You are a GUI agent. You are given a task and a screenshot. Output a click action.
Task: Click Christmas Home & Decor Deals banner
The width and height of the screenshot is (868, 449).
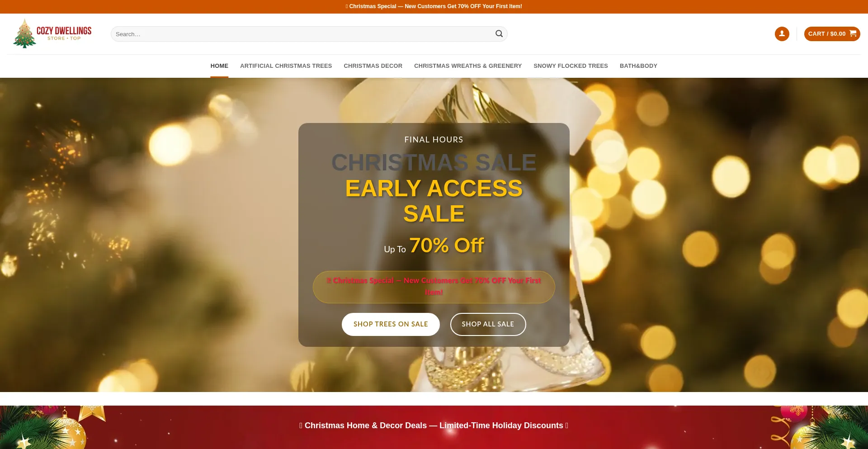(x=434, y=425)
